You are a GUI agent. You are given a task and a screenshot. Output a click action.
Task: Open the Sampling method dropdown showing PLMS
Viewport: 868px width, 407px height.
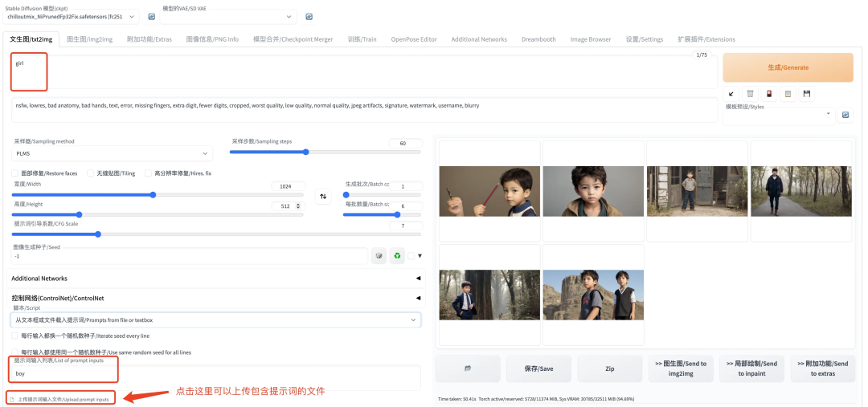pyautogui.click(x=112, y=153)
